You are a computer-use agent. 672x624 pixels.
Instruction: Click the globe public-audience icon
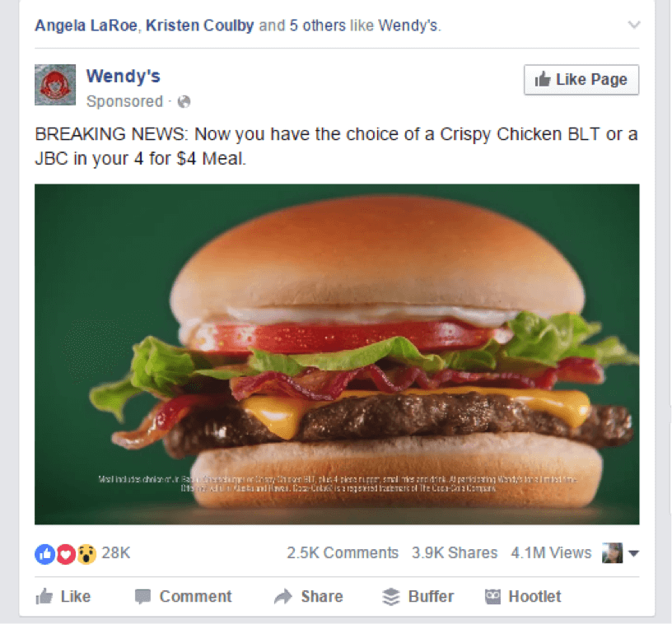[x=184, y=101]
